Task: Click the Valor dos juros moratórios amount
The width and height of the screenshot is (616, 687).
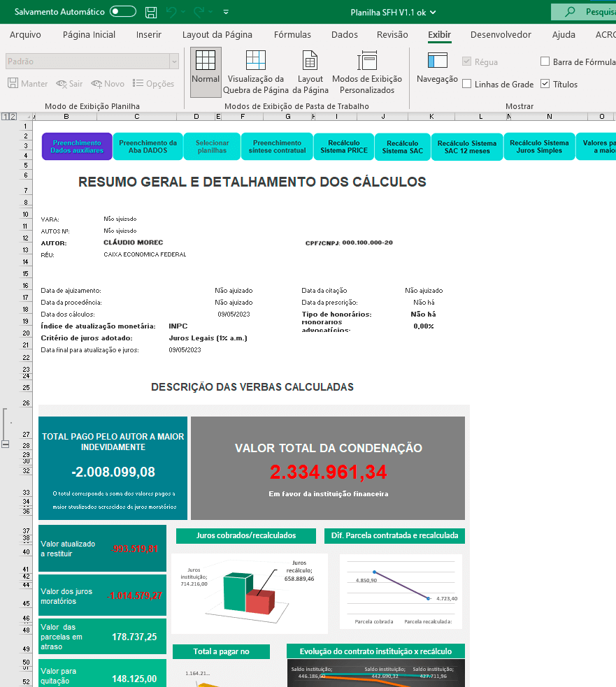Action: [x=135, y=595]
